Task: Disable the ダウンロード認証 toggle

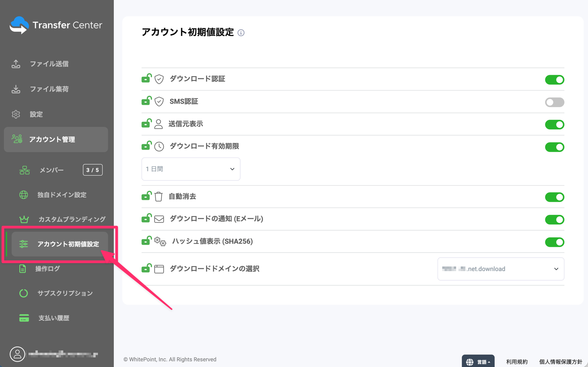Action: click(554, 80)
